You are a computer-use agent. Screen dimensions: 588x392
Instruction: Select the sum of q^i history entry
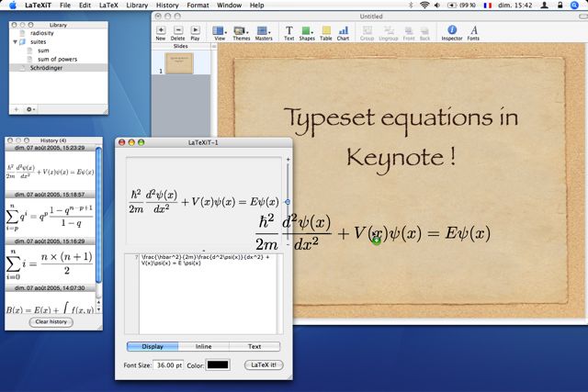51,218
